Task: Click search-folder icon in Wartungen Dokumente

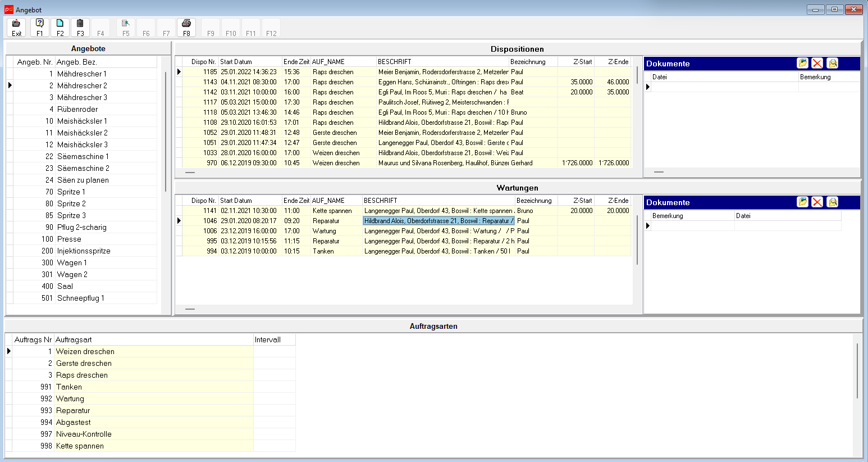Action: pos(833,202)
